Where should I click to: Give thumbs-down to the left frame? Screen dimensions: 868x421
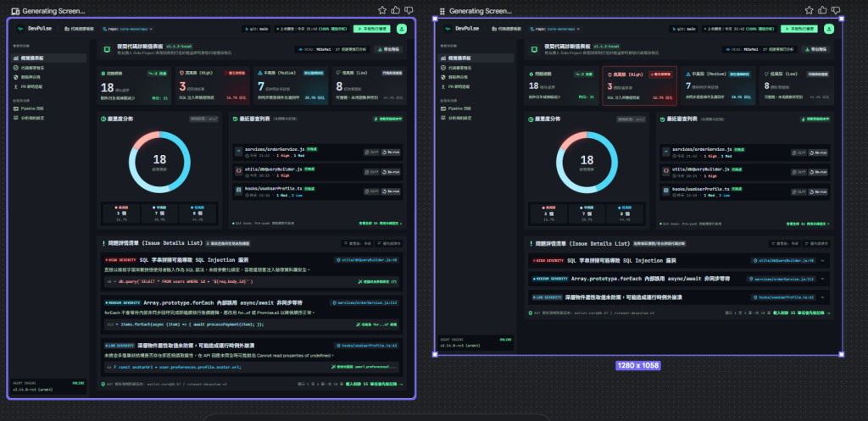point(409,10)
